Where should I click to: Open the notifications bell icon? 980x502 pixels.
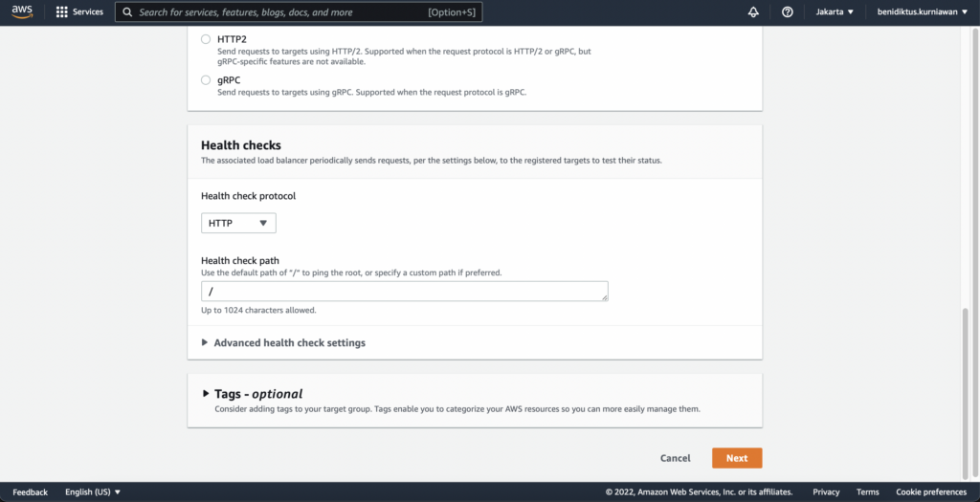pyautogui.click(x=753, y=11)
